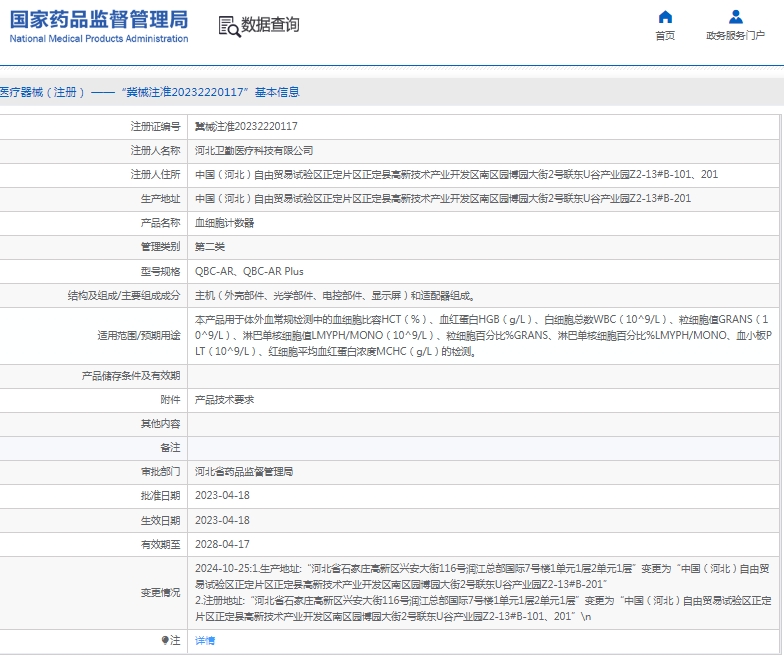
Task: Click change record text starting 2024-10-25
Action: point(483,592)
